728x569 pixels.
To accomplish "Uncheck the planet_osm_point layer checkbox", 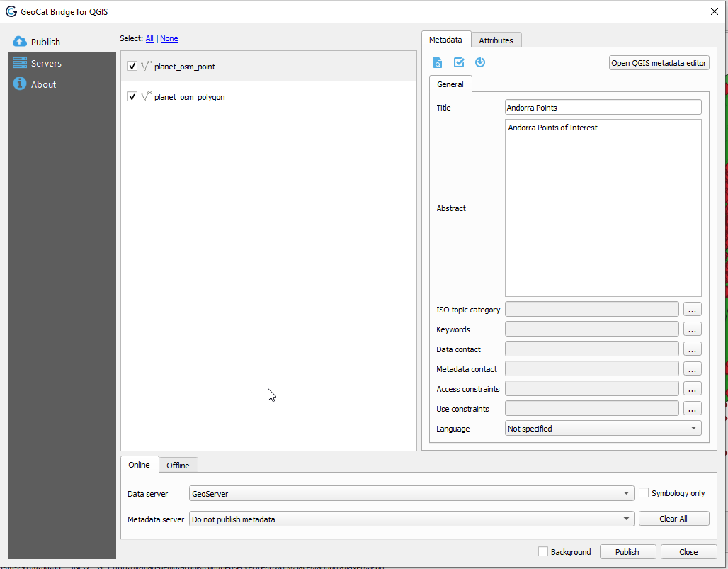I will point(132,66).
